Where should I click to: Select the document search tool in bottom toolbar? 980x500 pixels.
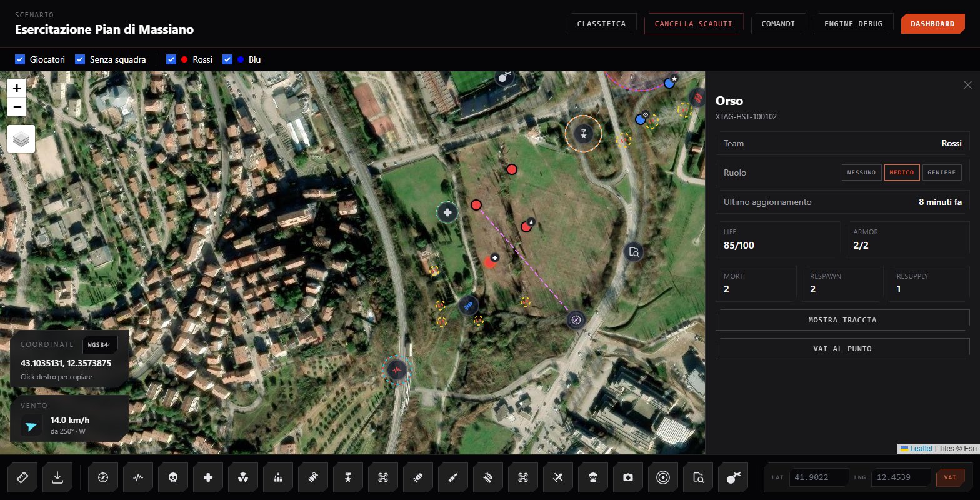[x=699, y=477]
